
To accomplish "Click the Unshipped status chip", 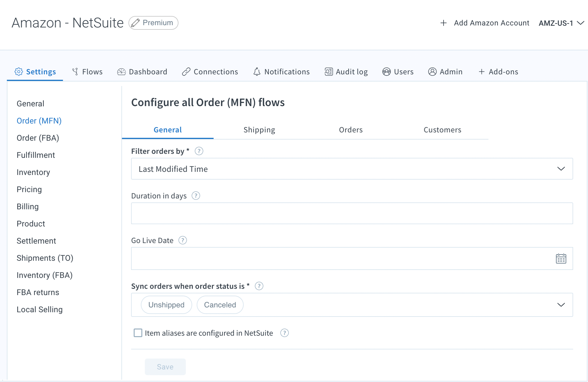I will click(166, 305).
